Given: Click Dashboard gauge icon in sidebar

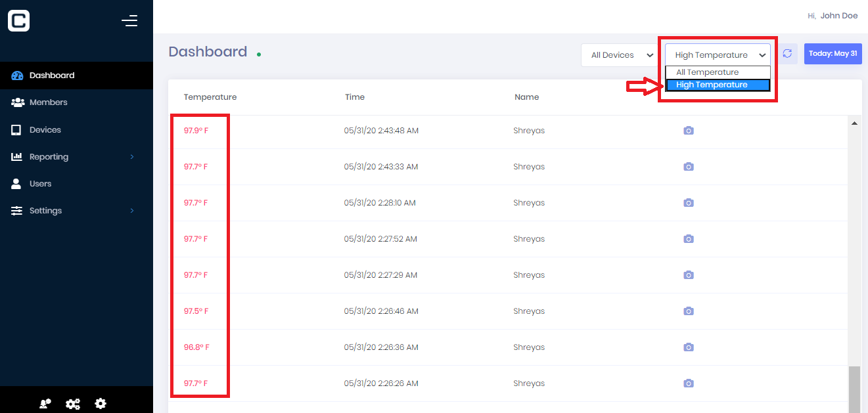Looking at the screenshot, I should click(17, 76).
